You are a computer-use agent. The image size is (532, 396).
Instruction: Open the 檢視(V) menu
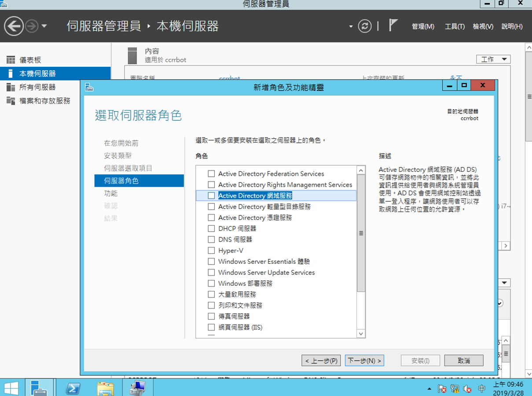tap(483, 26)
